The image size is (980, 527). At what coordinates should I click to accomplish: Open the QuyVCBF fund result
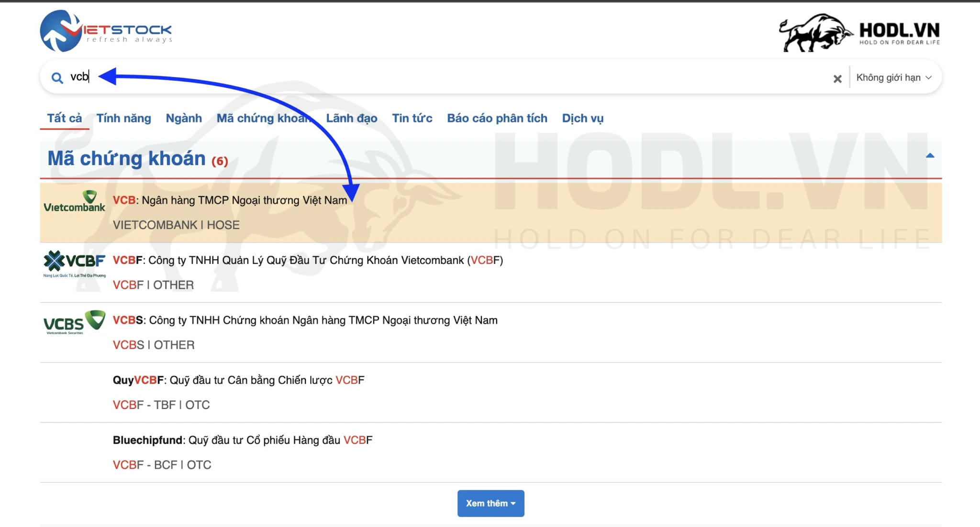tap(238, 380)
